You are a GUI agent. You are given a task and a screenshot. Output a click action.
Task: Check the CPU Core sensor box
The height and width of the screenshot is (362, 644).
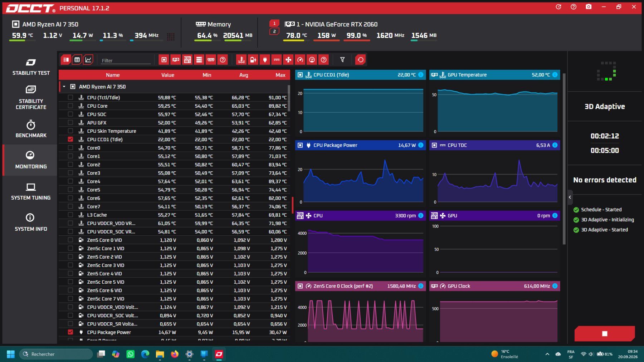70,106
